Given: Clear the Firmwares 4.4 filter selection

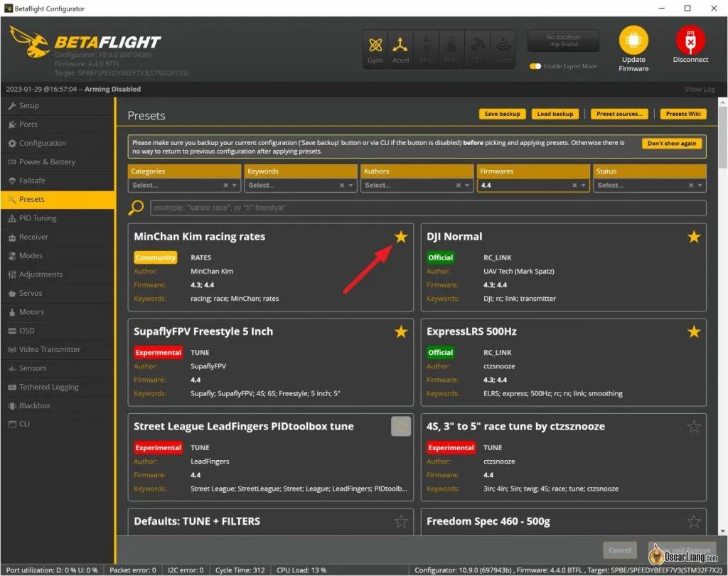Looking at the screenshot, I should tap(574, 186).
